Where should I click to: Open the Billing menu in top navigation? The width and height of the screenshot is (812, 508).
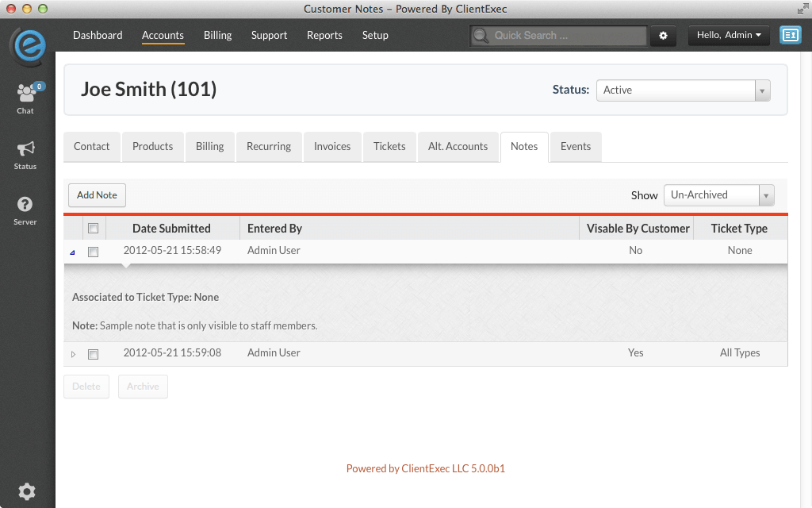(x=217, y=36)
